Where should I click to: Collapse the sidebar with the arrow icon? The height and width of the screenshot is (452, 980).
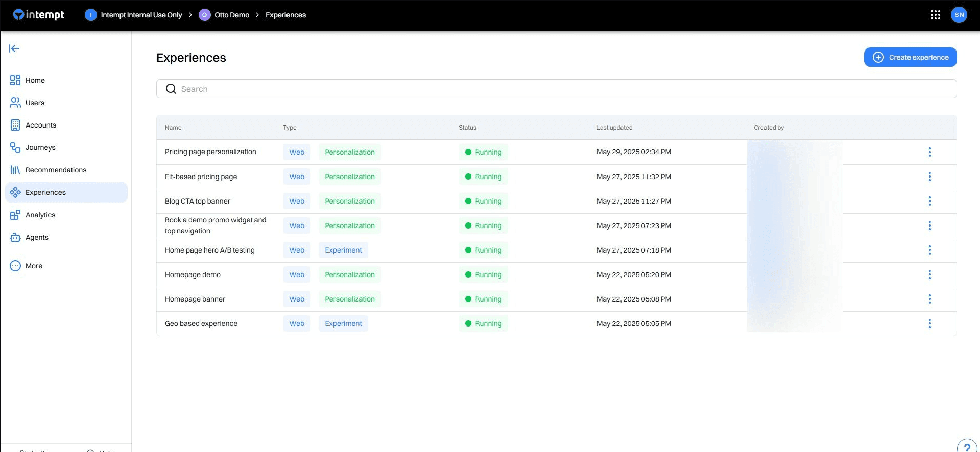tap(14, 48)
